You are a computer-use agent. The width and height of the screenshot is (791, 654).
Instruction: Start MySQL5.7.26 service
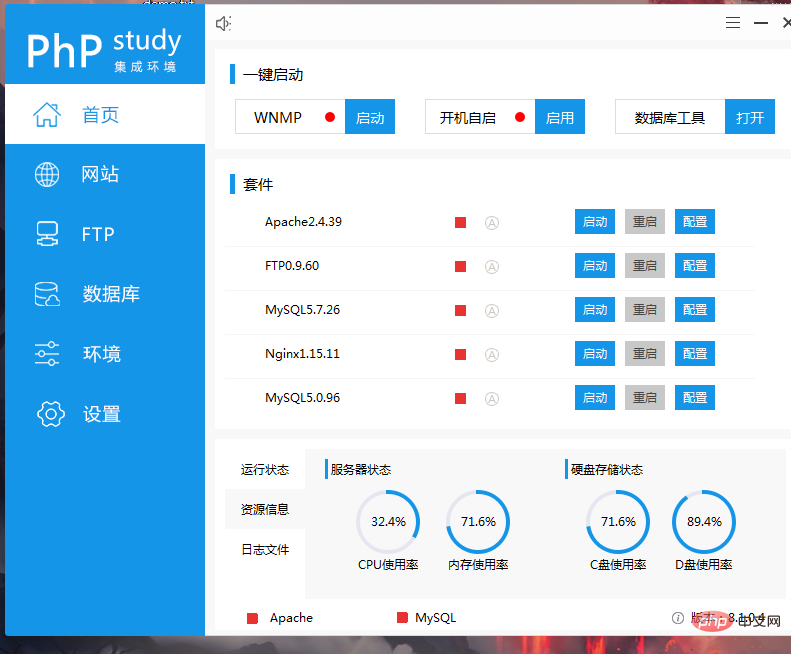(x=595, y=309)
